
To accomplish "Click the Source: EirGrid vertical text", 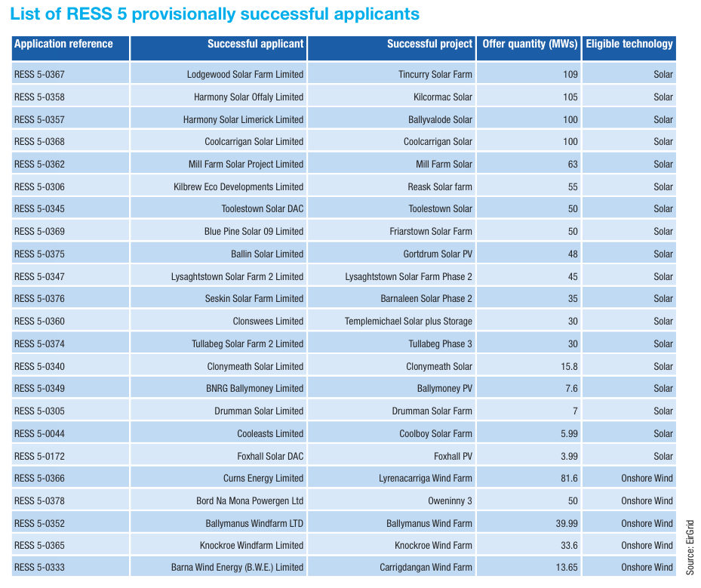I will [690, 547].
